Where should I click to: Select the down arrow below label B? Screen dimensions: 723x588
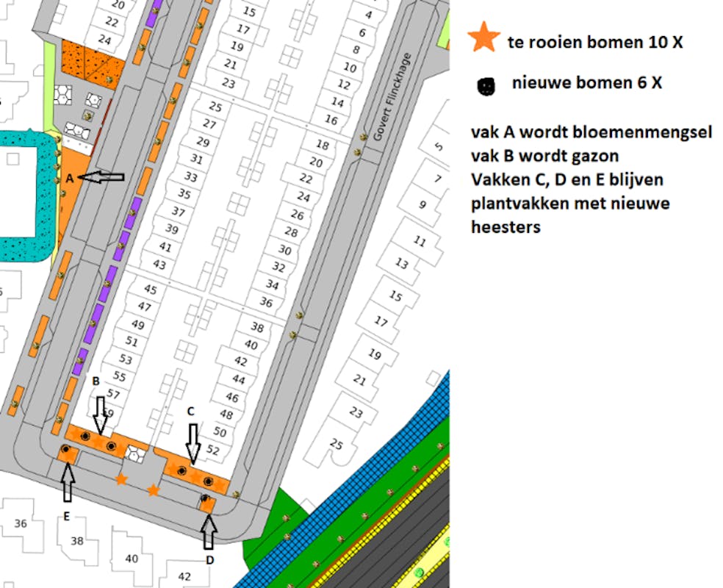coord(100,413)
